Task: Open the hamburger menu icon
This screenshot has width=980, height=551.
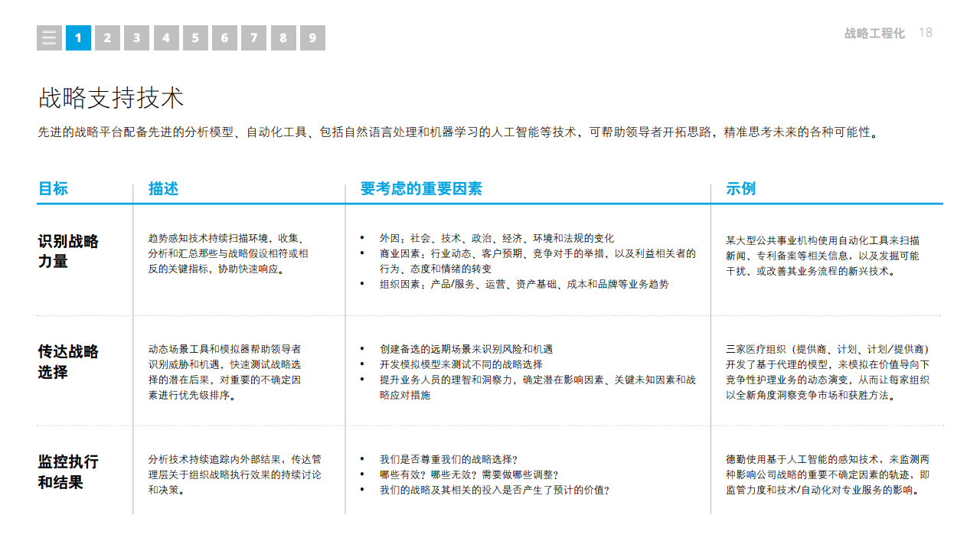Action: 49,37
